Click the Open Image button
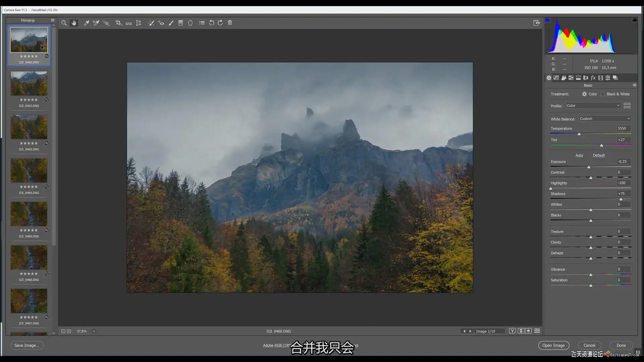Viewport: 644px width, 362px height. click(553, 345)
